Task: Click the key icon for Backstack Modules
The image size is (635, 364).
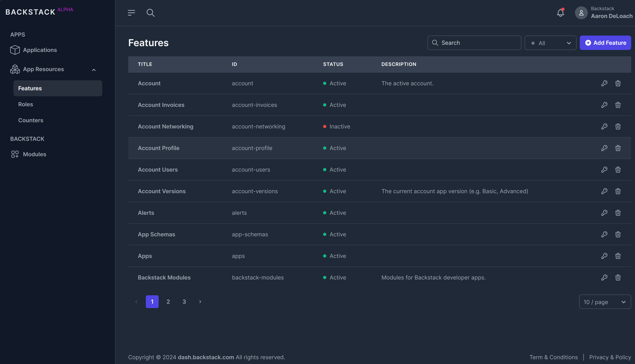Action: click(604, 277)
